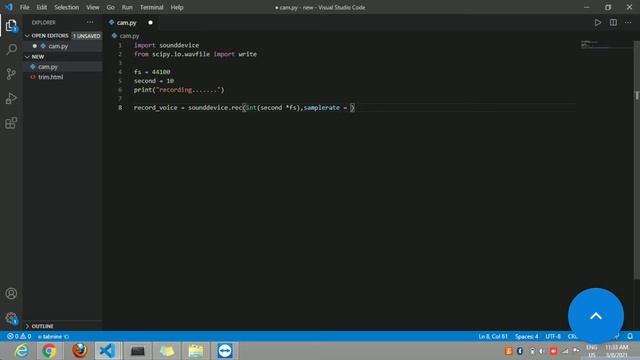Launch Firefox from the taskbar
Viewport: 640px width, 360px height.
(x=79, y=351)
